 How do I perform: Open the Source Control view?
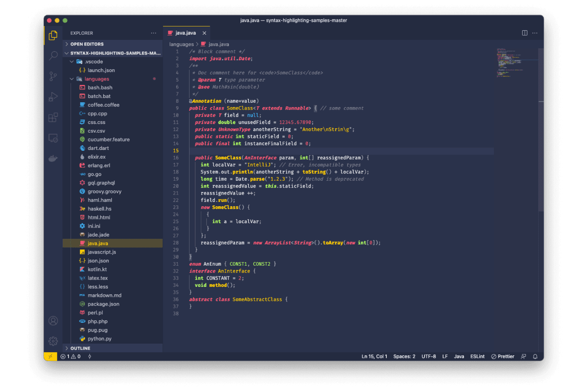pyautogui.click(x=53, y=76)
